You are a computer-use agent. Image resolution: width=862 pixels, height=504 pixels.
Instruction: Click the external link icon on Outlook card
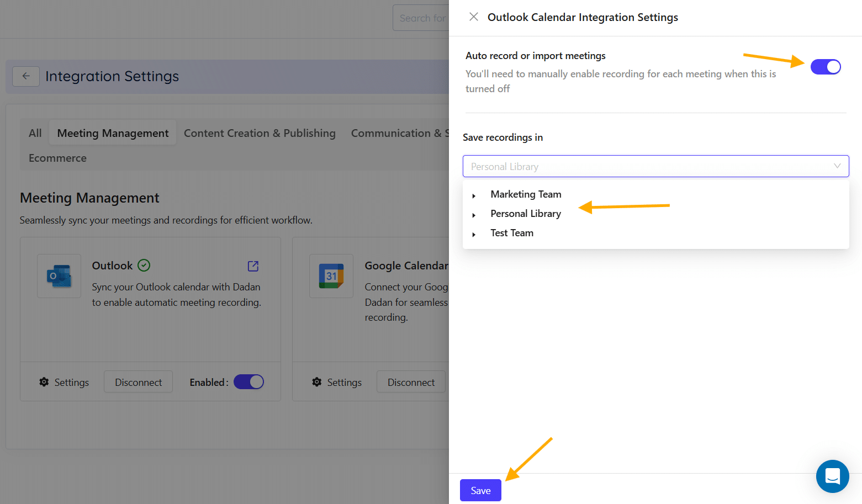click(x=252, y=266)
